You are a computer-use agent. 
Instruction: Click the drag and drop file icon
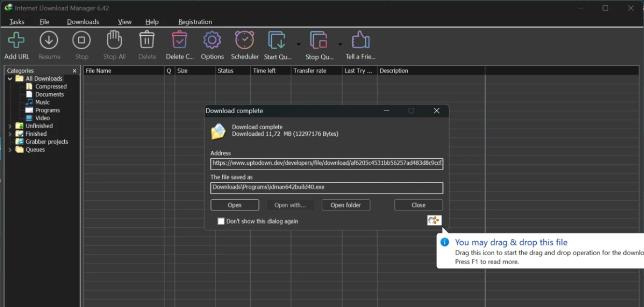click(434, 220)
